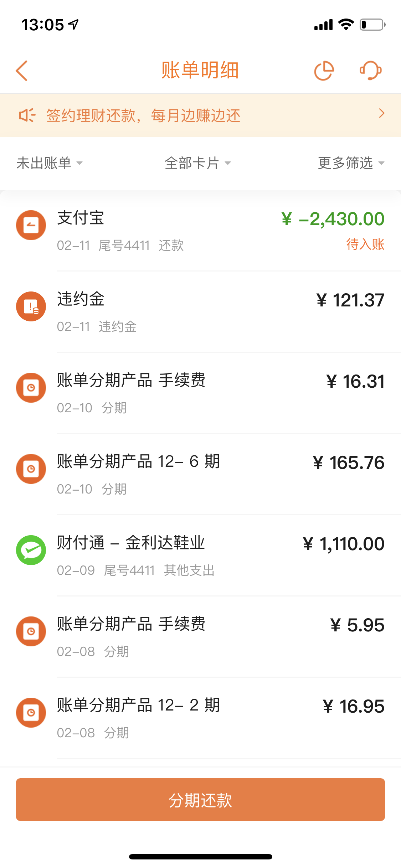This screenshot has height=868, width=401.
Task: Tap the green 财付通 WeChat icon
Action: tap(31, 550)
